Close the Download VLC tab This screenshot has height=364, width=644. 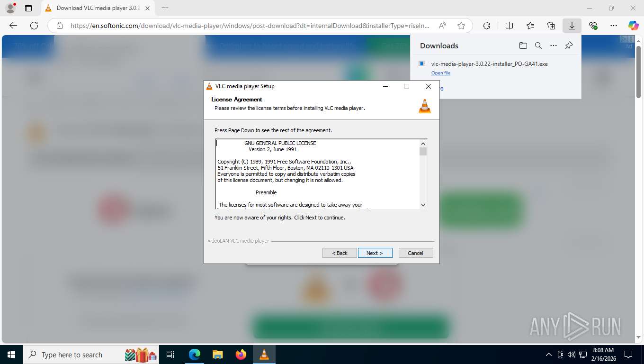148,8
